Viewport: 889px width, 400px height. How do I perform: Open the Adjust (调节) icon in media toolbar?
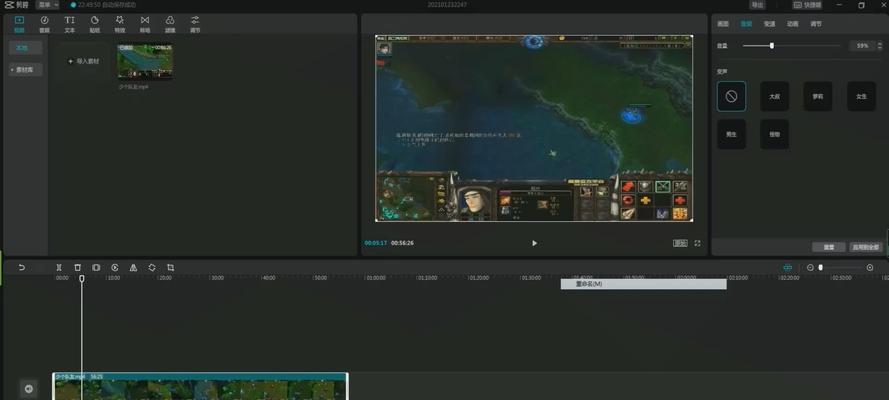click(195, 24)
